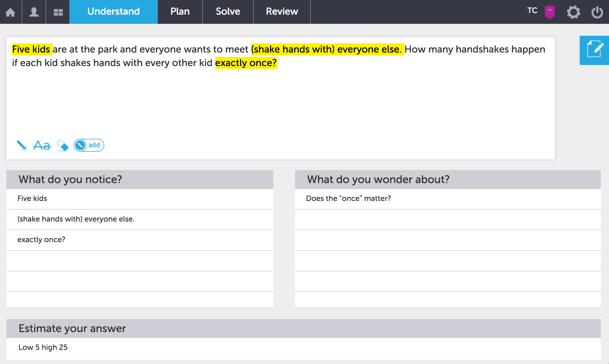The width and height of the screenshot is (609, 364).
Task: Click 'Estimate your answer' heading
Action: click(72, 329)
